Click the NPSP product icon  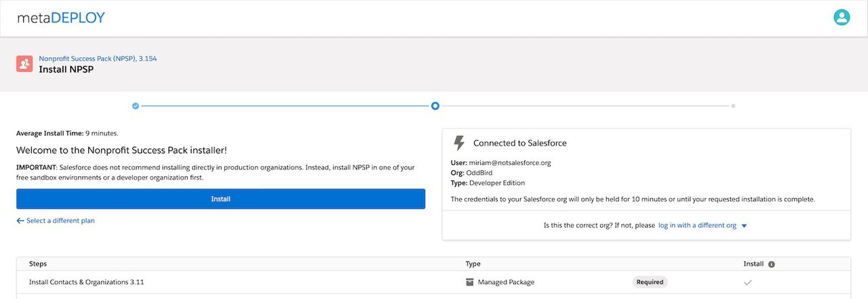(24, 64)
